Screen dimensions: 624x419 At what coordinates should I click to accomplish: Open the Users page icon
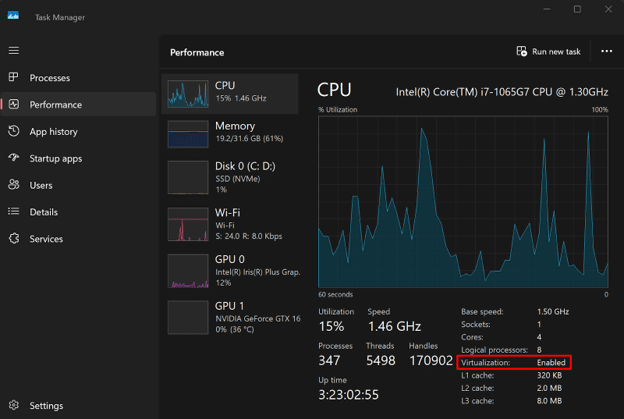14,185
